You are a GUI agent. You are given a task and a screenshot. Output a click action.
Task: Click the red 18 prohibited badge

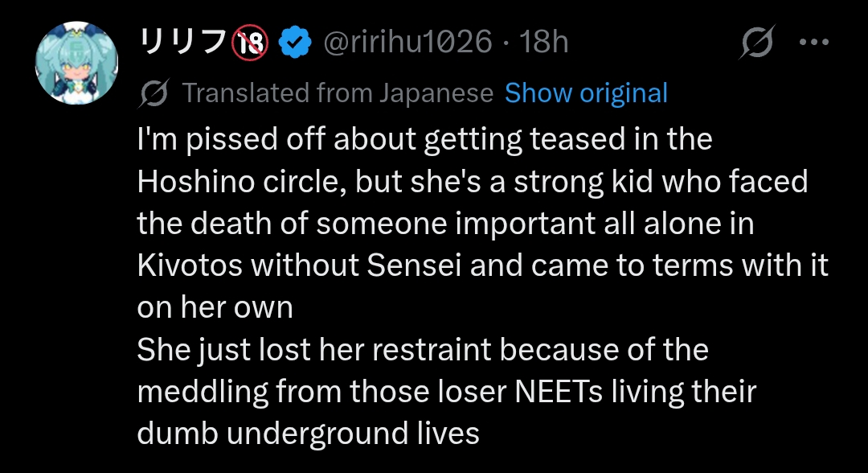click(x=250, y=42)
